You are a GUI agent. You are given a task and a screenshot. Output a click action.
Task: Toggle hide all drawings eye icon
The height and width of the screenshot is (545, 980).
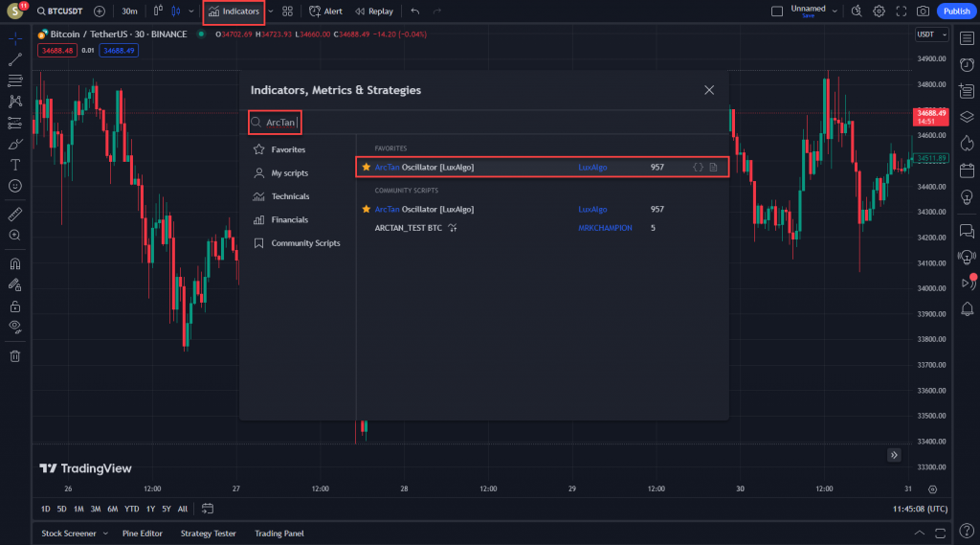[x=15, y=327]
